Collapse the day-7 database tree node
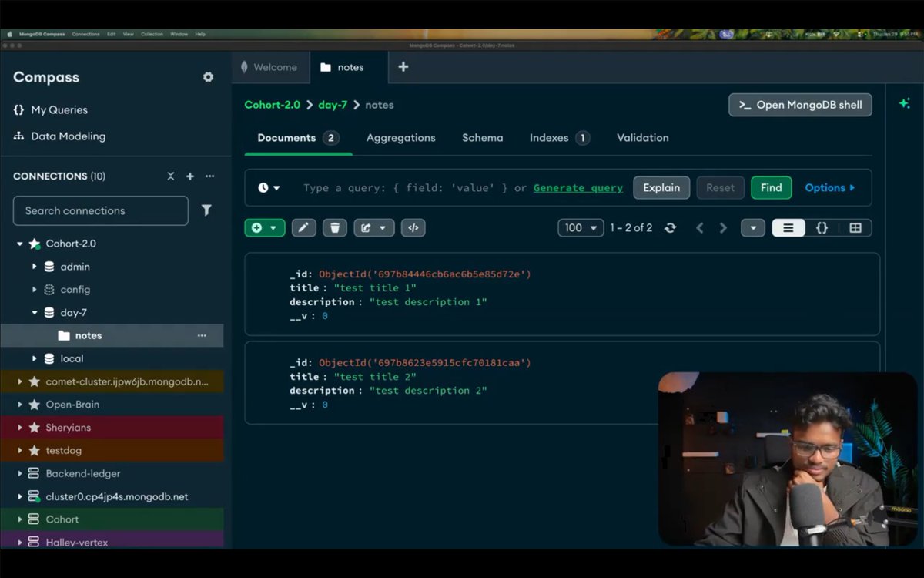 point(35,313)
